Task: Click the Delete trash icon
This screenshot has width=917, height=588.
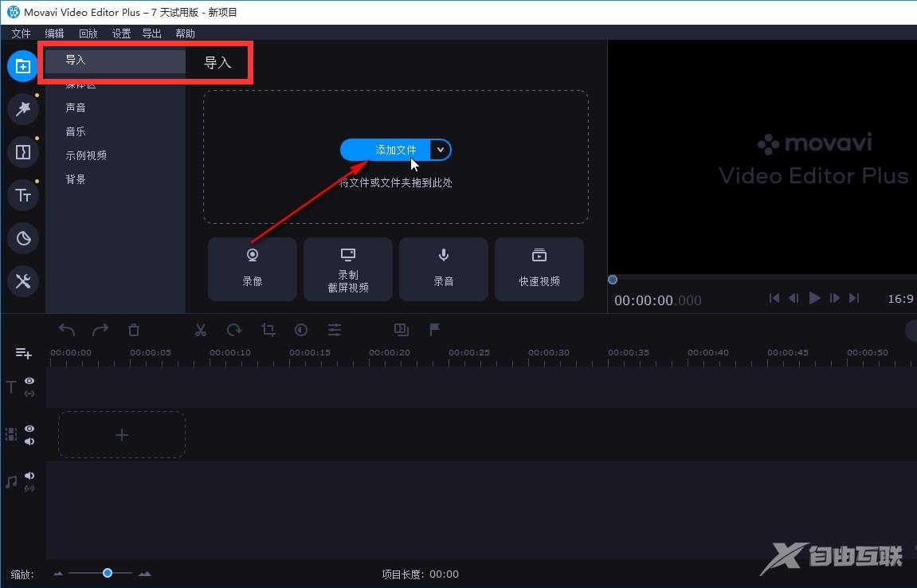Action: [133, 330]
